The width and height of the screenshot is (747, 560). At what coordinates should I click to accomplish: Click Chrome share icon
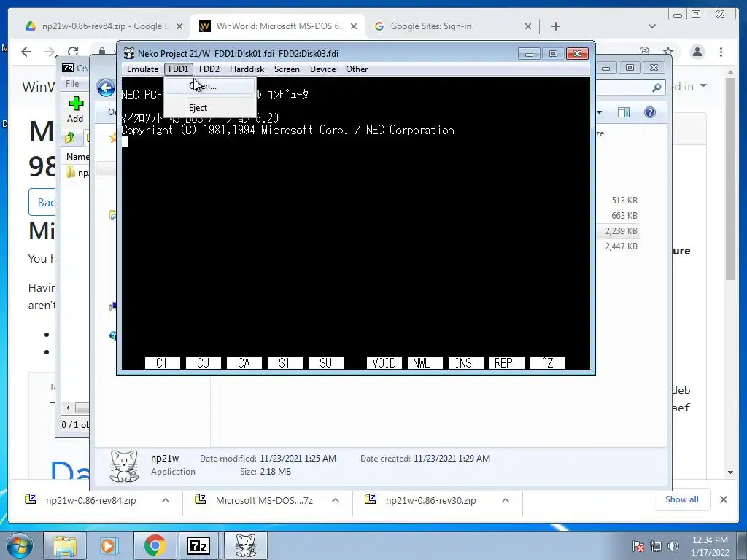645,52
